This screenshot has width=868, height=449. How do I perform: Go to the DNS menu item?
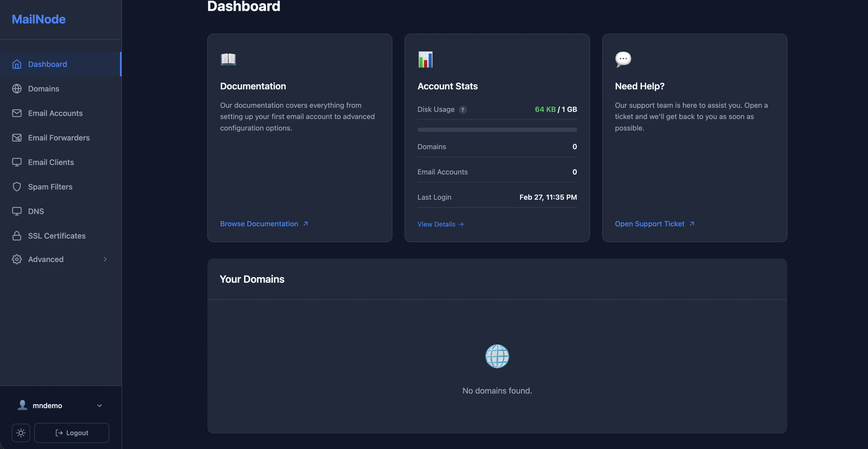pos(36,211)
